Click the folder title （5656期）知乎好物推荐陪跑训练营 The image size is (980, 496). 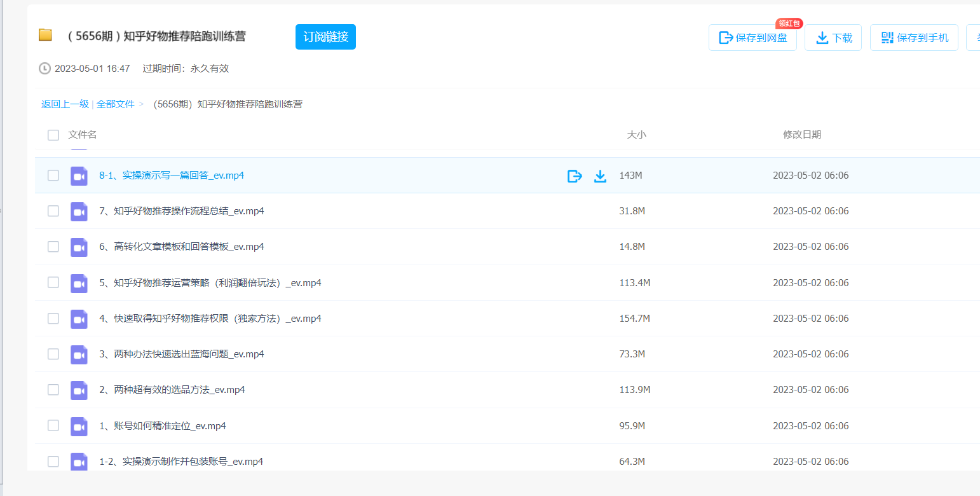156,36
